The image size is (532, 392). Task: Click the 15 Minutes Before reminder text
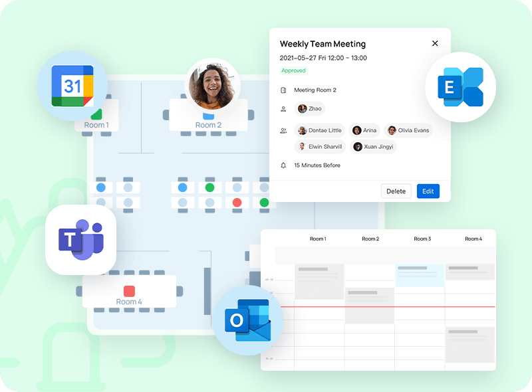tap(317, 165)
